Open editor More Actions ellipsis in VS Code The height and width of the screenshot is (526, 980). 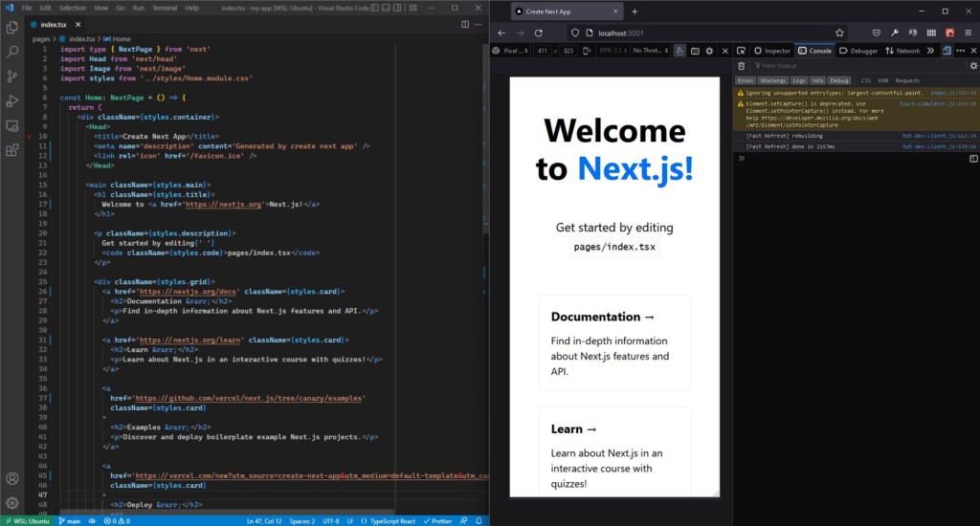pyautogui.click(x=479, y=24)
